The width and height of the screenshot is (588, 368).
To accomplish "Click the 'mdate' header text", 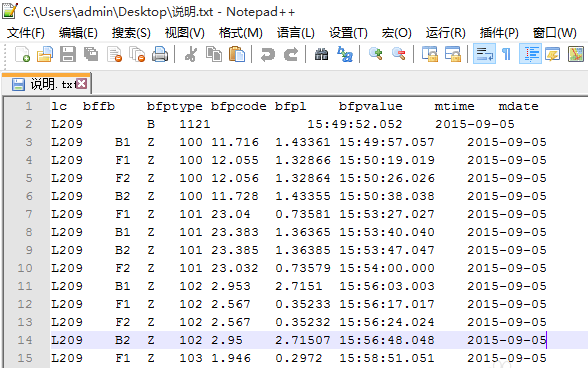I will (518, 107).
